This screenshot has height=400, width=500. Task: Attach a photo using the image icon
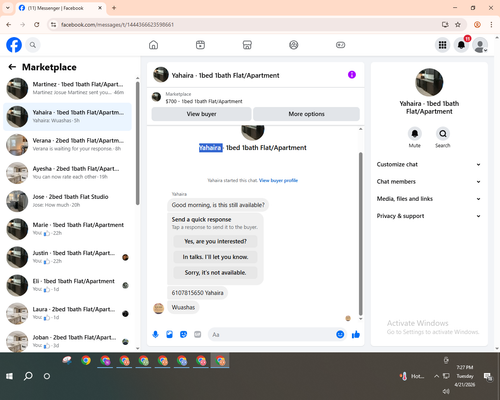(170, 334)
